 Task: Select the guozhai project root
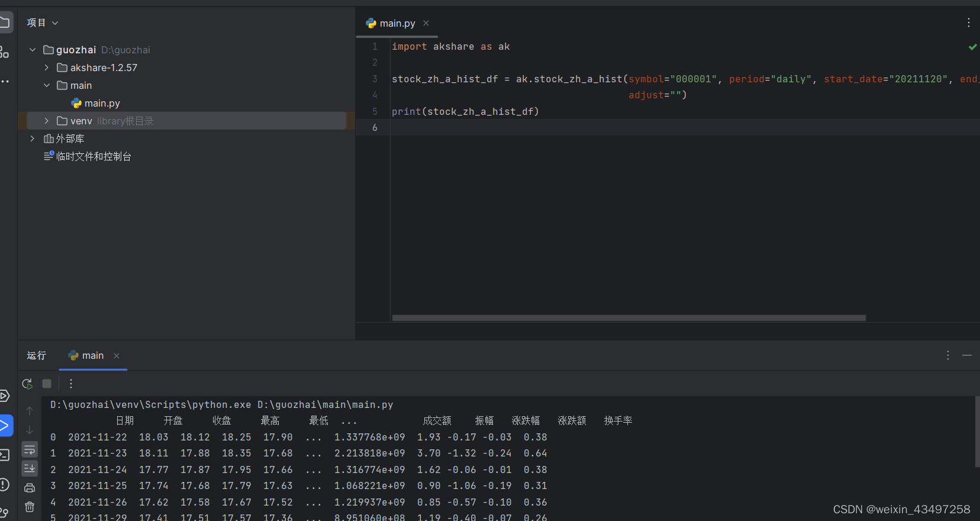pos(76,50)
